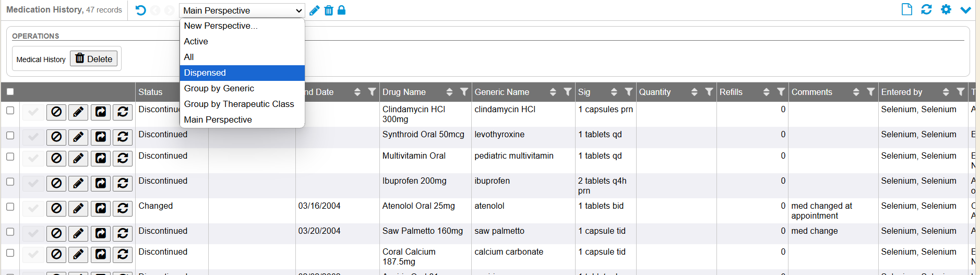Open the new document icon at top right
The height and width of the screenshot is (275, 980).
(906, 9)
